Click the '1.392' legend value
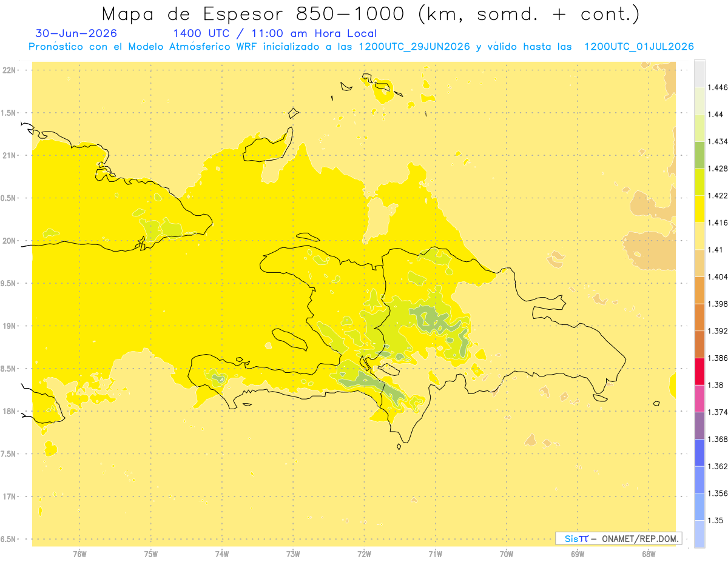The height and width of the screenshot is (562, 728). pyautogui.click(x=718, y=331)
